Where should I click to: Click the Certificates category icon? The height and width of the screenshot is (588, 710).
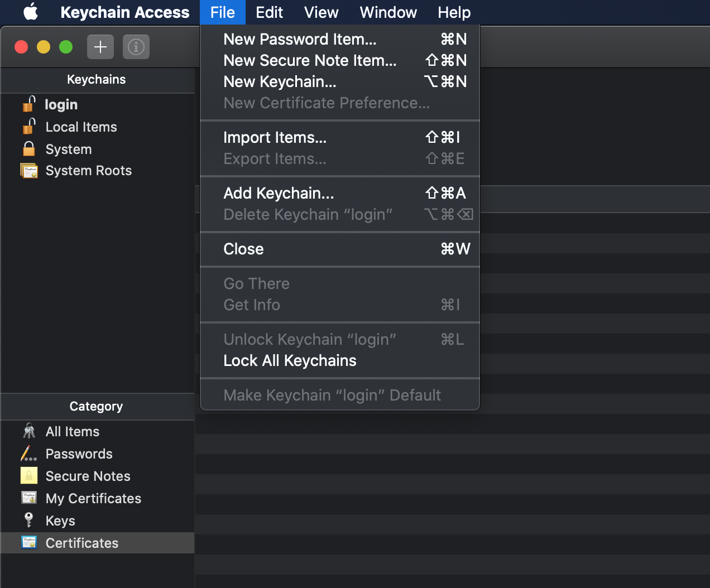[29, 542]
